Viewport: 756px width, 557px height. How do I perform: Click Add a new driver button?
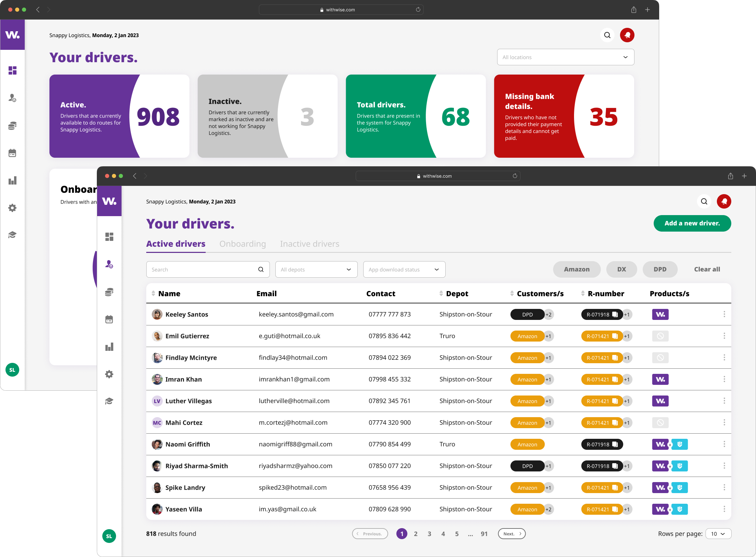point(692,223)
